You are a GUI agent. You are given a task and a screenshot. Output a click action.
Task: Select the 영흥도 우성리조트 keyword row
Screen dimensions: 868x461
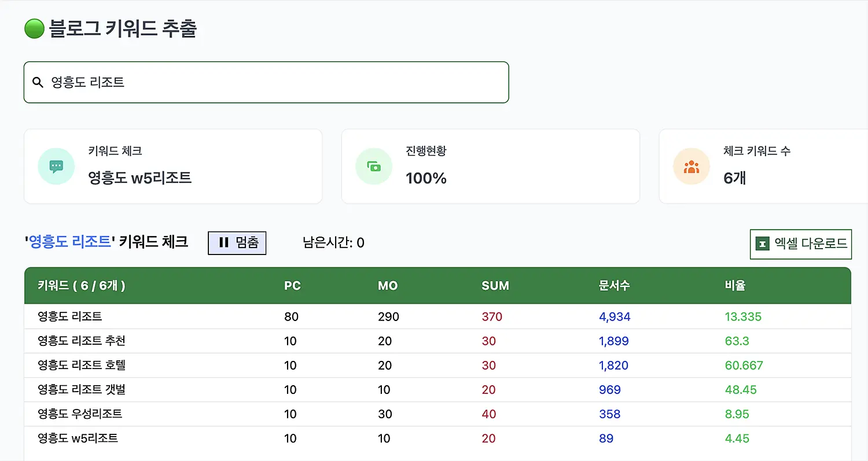(x=80, y=414)
